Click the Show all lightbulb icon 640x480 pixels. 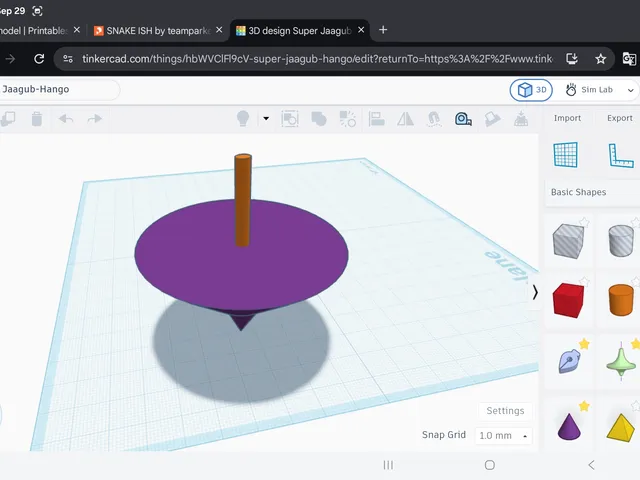(x=243, y=119)
